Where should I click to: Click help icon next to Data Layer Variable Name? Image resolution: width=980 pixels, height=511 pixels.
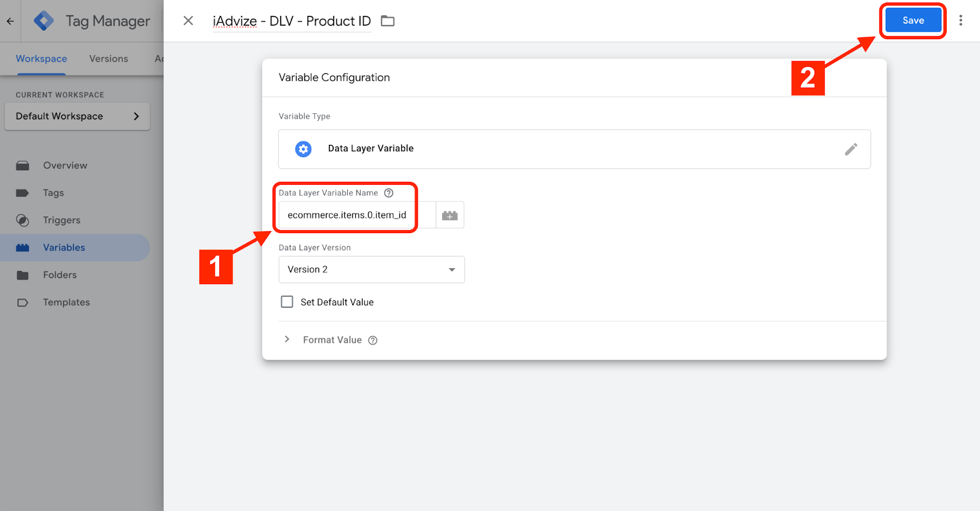pyautogui.click(x=388, y=193)
